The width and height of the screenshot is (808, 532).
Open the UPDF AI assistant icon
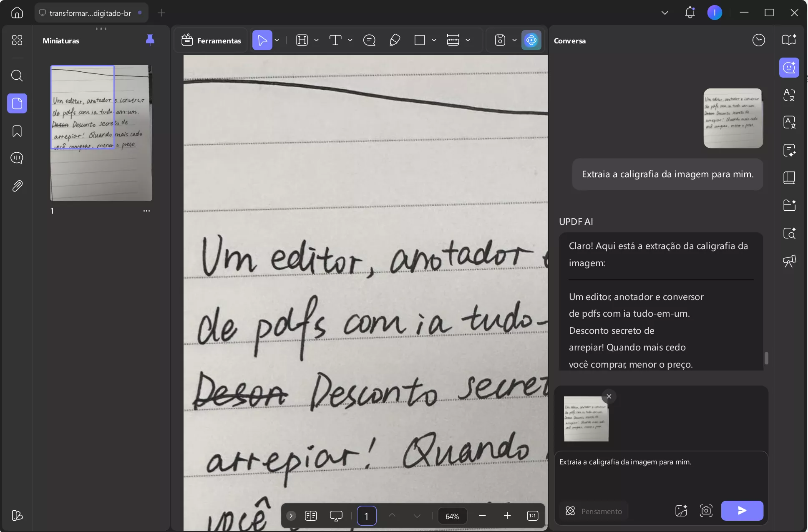(531, 40)
